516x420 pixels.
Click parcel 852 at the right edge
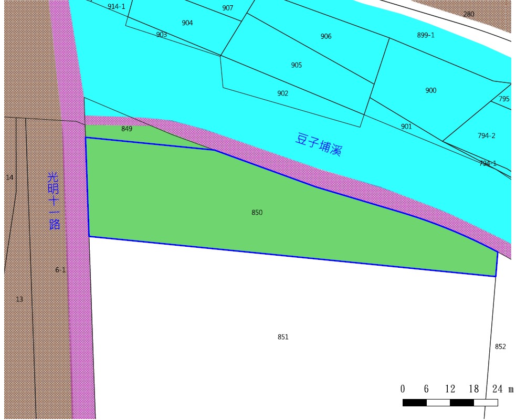500,346
